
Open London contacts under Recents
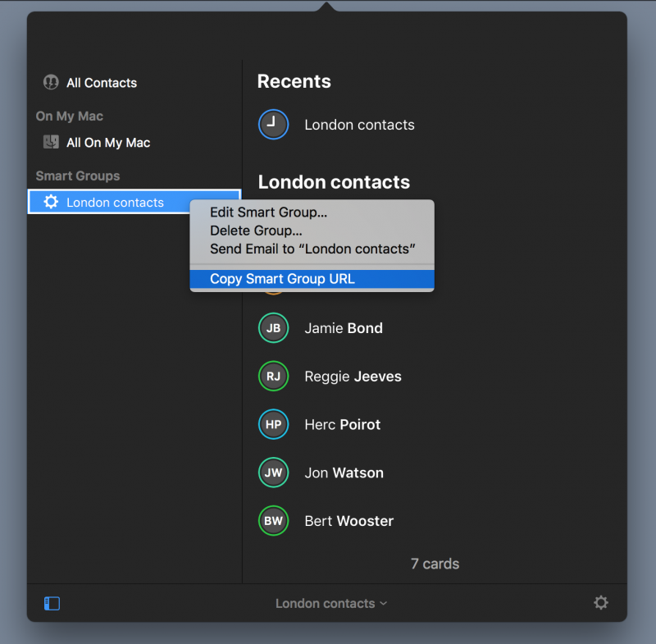click(x=359, y=125)
